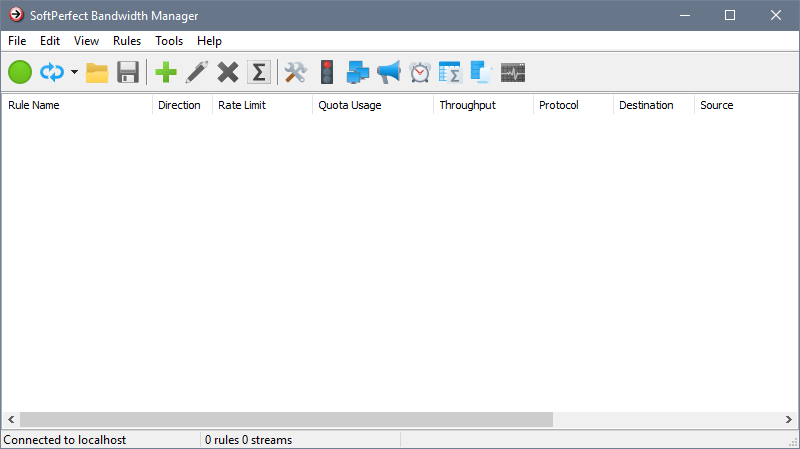The image size is (800, 449).
Task: Edit rule using the pencil icon
Action: tap(196, 72)
